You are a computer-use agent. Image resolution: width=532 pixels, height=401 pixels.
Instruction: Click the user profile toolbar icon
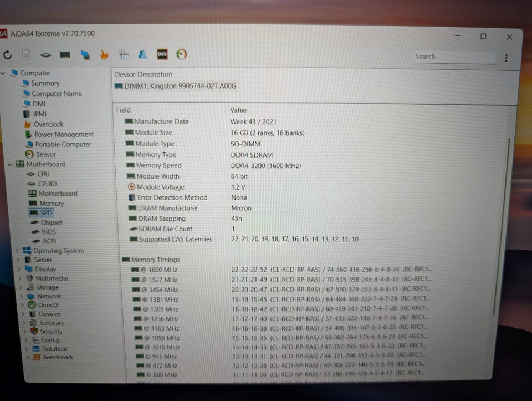click(143, 54)
